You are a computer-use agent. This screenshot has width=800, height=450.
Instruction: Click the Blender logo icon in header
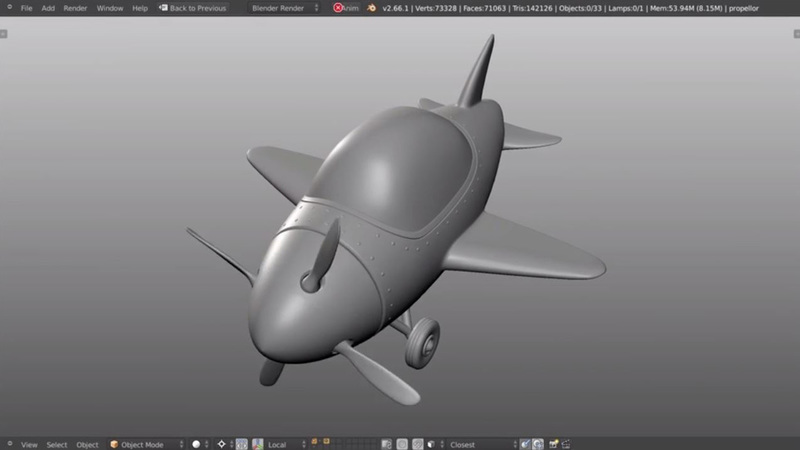(x=372, y=8)
